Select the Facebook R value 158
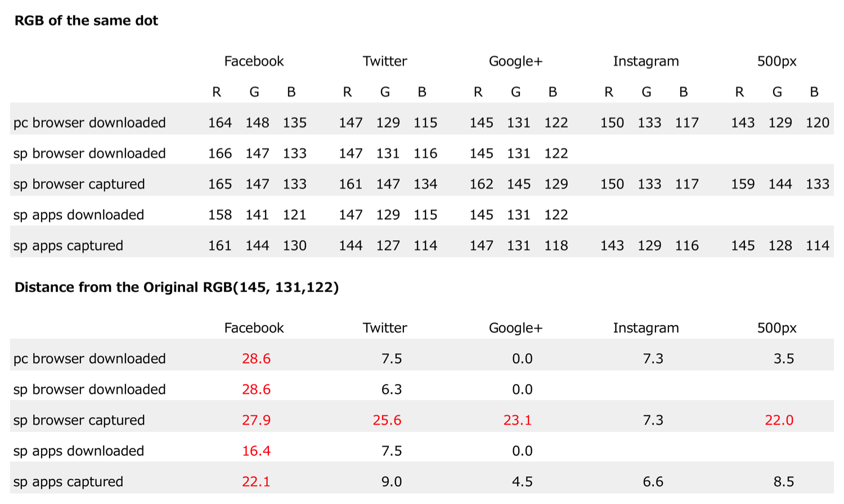The image size is (844, 504). (x=220, y=215)
